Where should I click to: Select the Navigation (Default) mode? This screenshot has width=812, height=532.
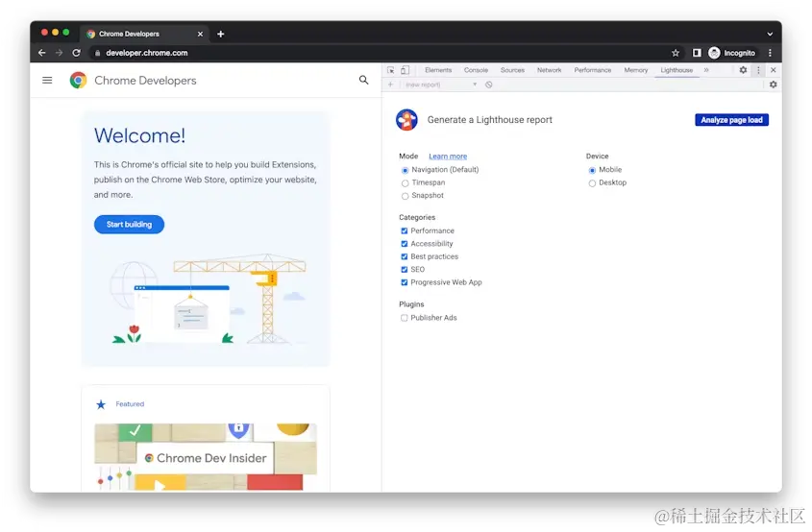[405, 170]
